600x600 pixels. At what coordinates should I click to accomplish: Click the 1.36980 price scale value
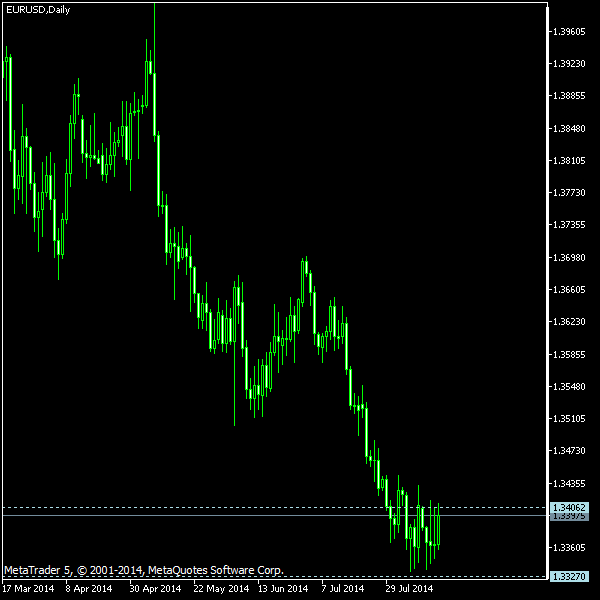pyautogui.click(x=569, y=258)
